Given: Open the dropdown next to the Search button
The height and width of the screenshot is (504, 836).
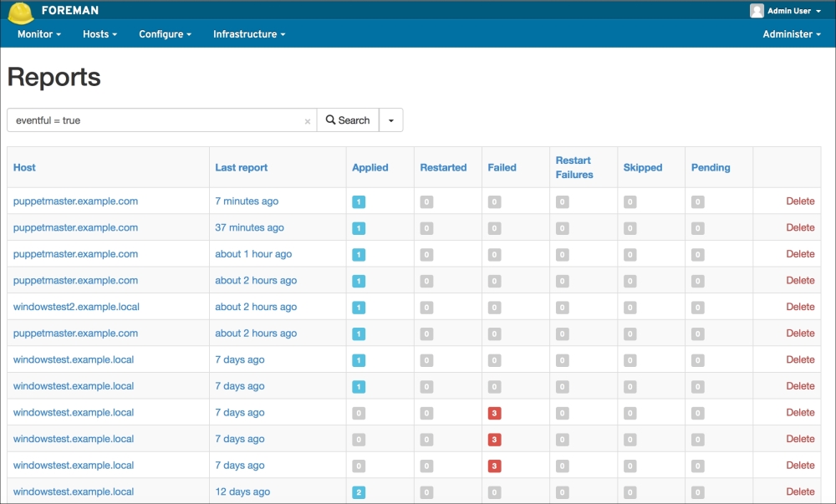Looking at the screenshot, I should coord(391,120).
